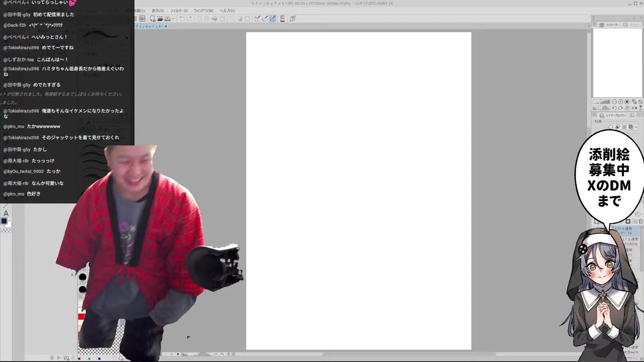Click the transparent color checkered swatch
This screenshot has width=644, height=362.
click(6, 230)
